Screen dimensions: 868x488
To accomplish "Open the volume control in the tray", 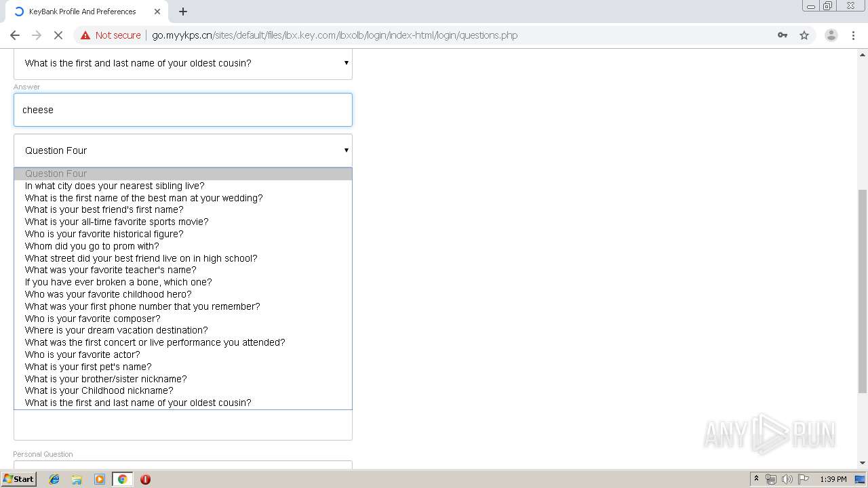I will (787, 479).
